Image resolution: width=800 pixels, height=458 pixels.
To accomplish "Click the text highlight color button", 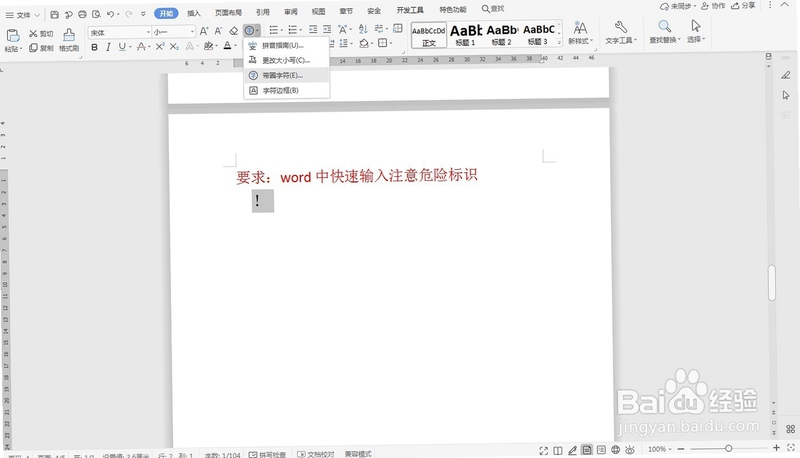I will tap(208, 46).
